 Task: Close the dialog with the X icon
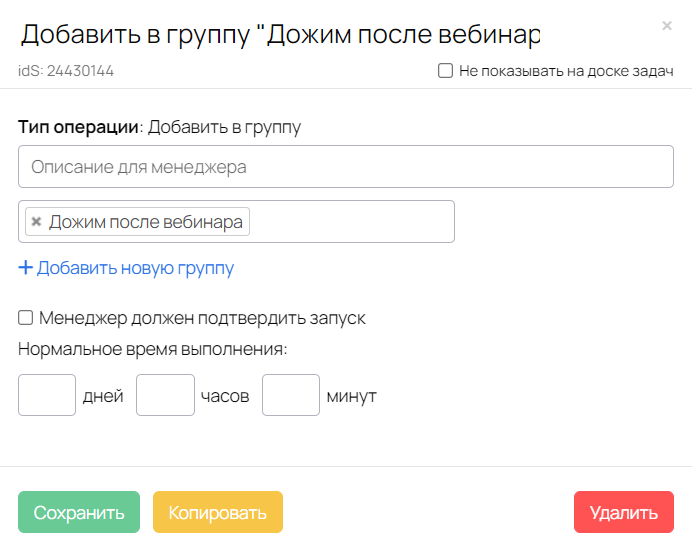pyautogui.click(x=667, y=26)
